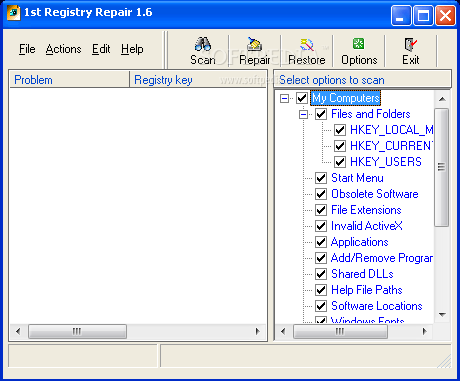Click the problem list scroll-left arrow

tap(18, 331)
